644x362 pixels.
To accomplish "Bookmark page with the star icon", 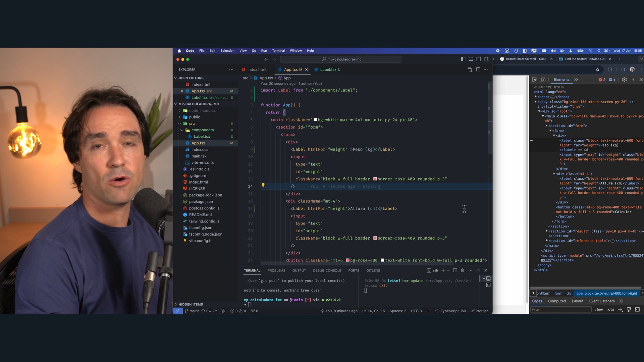I will pos(597,70).
